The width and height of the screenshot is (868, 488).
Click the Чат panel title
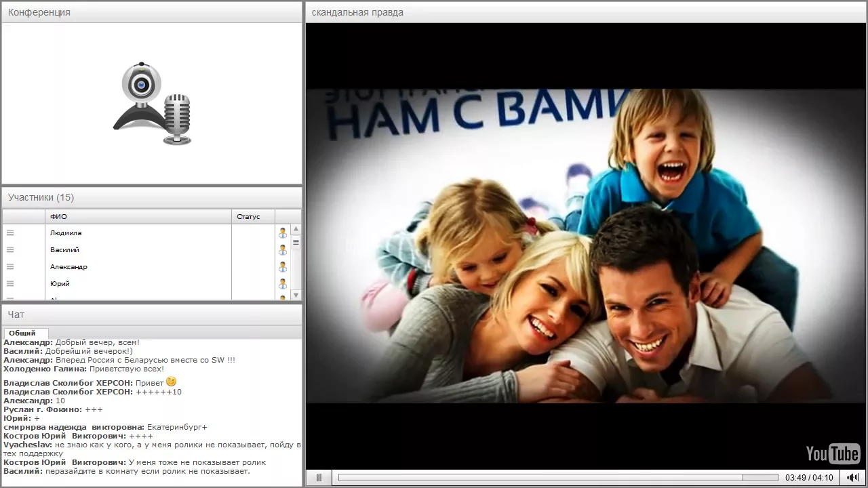(x=16, y=314)
